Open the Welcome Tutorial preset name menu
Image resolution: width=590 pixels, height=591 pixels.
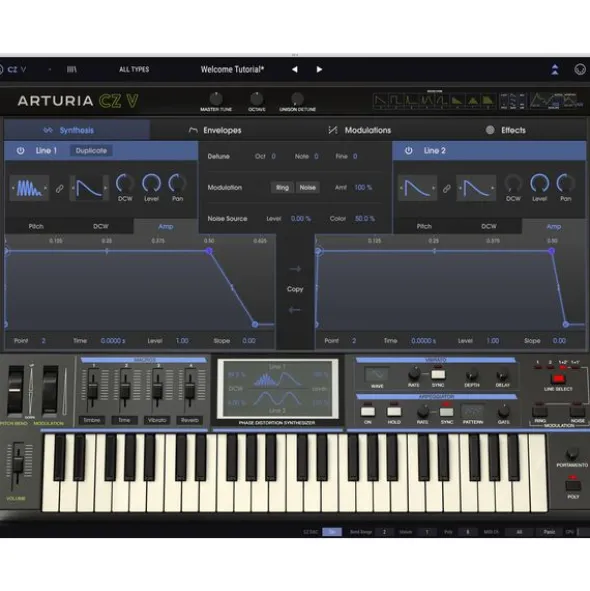click(232, 69)
